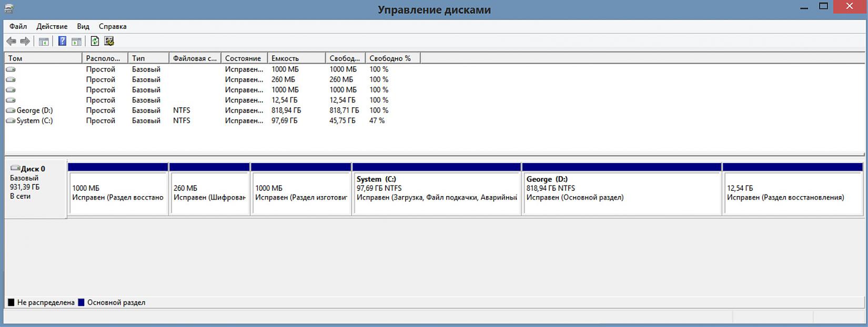868x327 pixels.
Task: Select George (D:) name in volume list
Action: point(35,110)
